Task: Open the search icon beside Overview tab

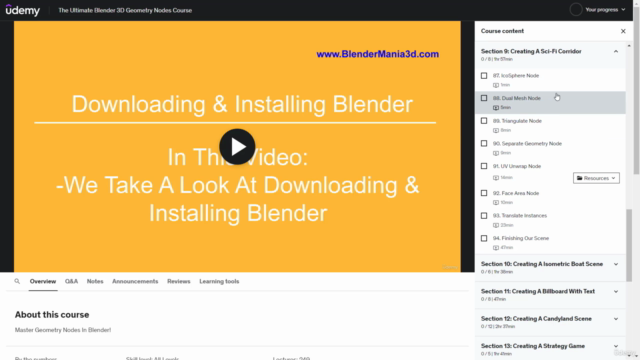Action: [17, 281]
